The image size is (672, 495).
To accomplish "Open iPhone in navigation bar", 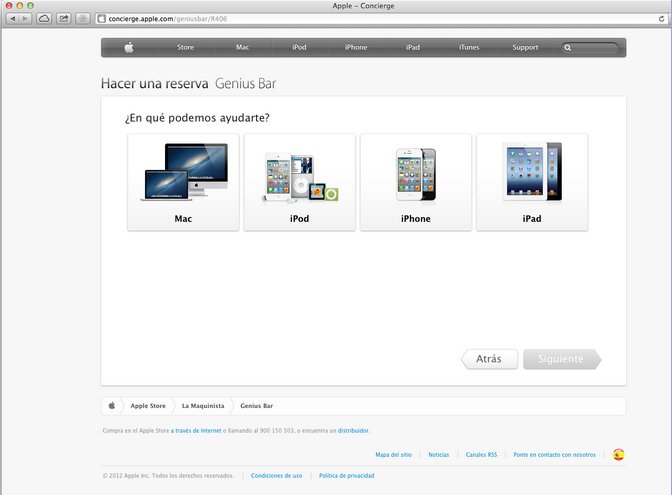I will pos(356,48).
